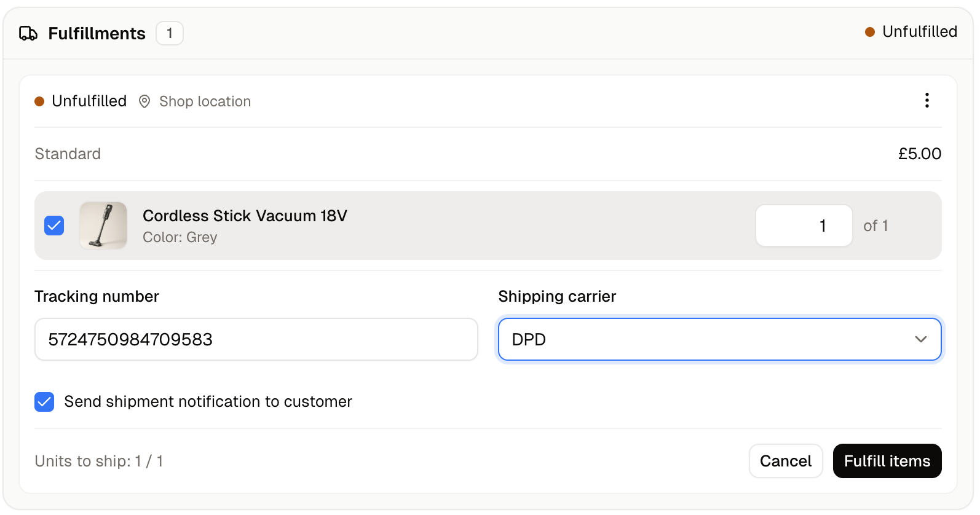
Task: Click the Fulfill items button
Action: point(887,461)
